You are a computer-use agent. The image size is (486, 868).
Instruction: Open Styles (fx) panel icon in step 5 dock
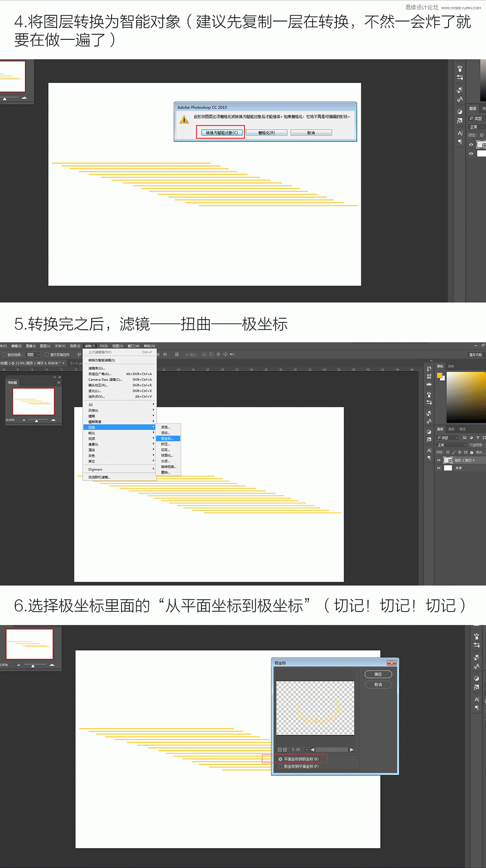[x=429, y=439]
